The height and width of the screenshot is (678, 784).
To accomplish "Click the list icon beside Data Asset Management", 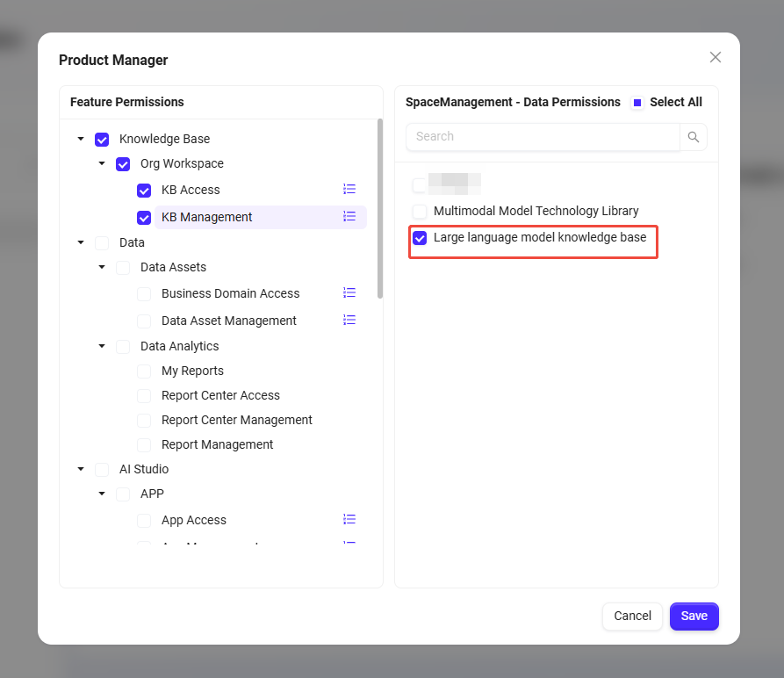I will coord(349,320).
